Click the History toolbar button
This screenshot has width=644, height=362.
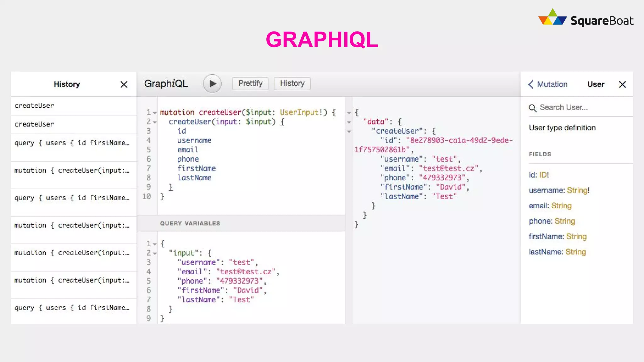tap(292, 84)
